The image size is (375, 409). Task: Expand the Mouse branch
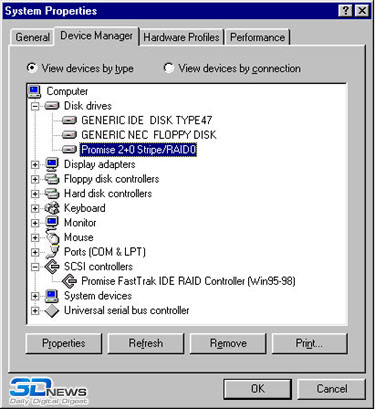tap(35, 238)
